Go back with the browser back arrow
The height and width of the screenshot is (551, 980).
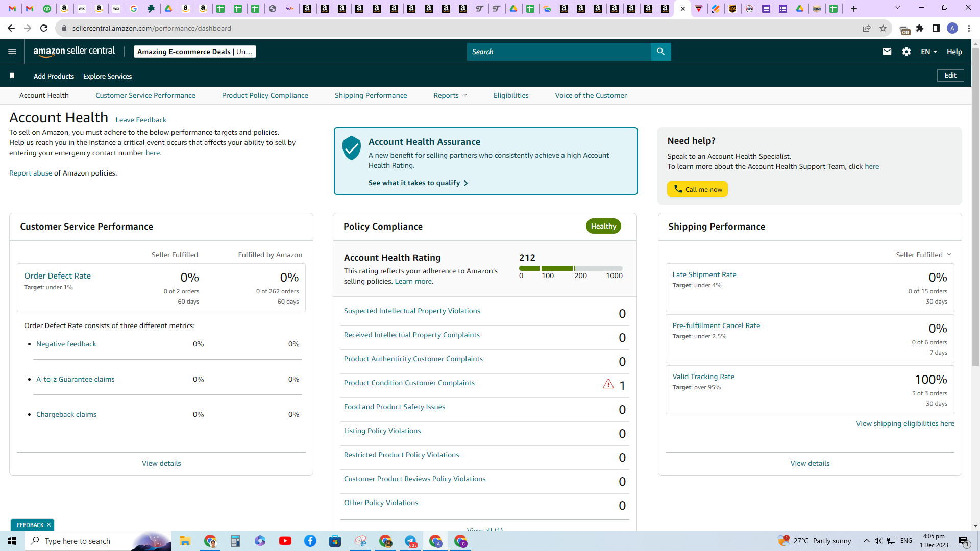(11, 28)
